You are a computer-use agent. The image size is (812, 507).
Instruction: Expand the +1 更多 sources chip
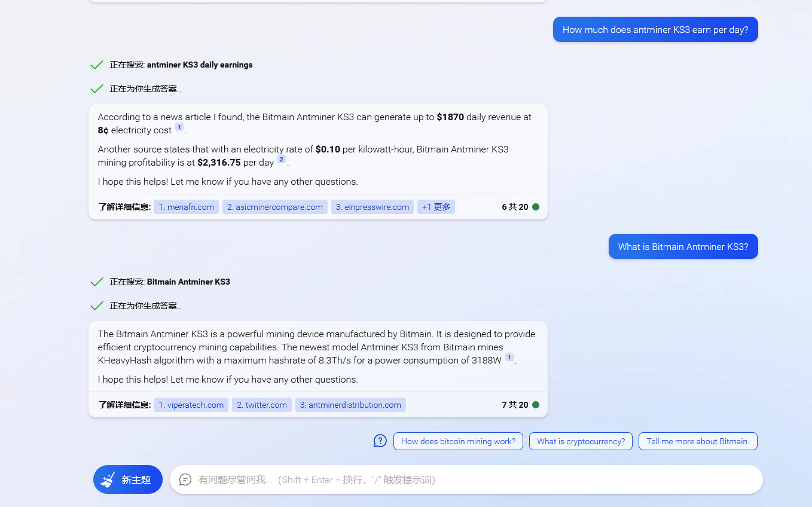(x=436, y=207)
